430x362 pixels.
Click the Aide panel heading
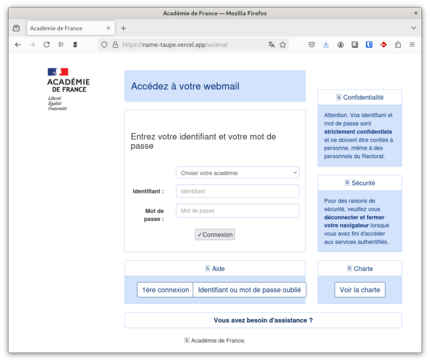click(x=215, y=268)
